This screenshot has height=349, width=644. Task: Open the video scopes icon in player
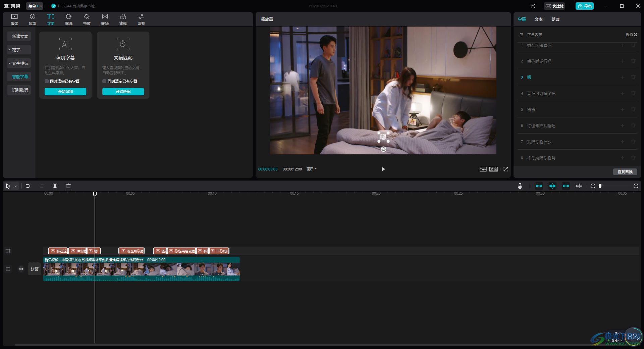click(483, 169)
